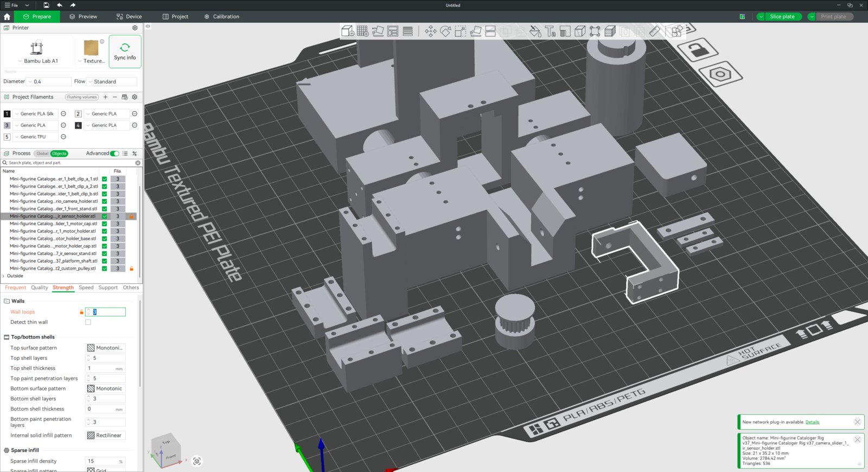Open filament 5 Generic TPU dropdown
The height and width of the screenshot is (472, 868).
(x=36, y=137)
